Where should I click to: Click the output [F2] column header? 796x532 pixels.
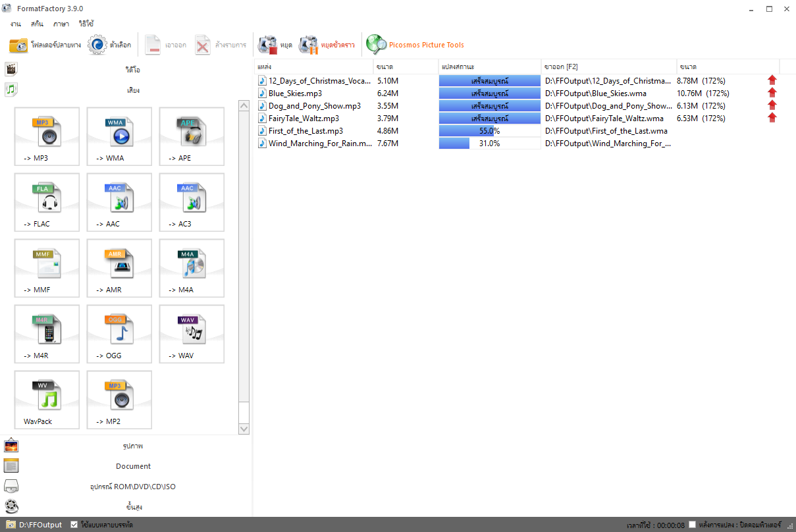pos(609,67)
